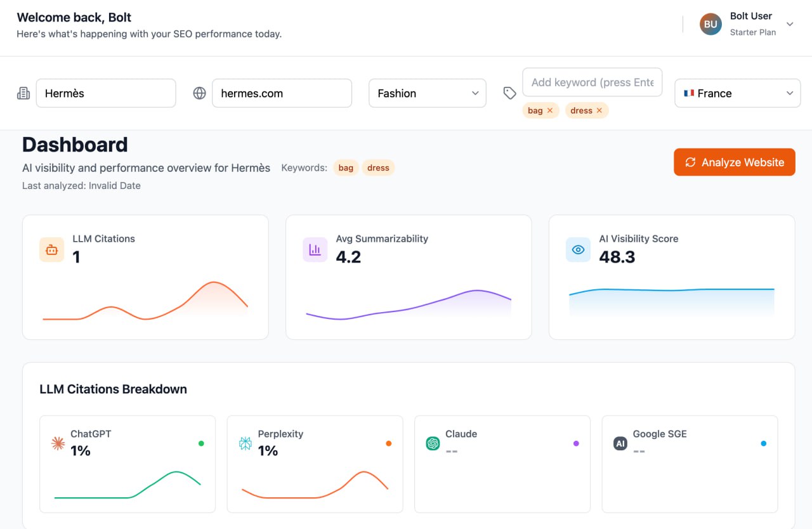Screen dimensions: 812x529
Task: Open the user account menu chevron
Action: point(790,24)
